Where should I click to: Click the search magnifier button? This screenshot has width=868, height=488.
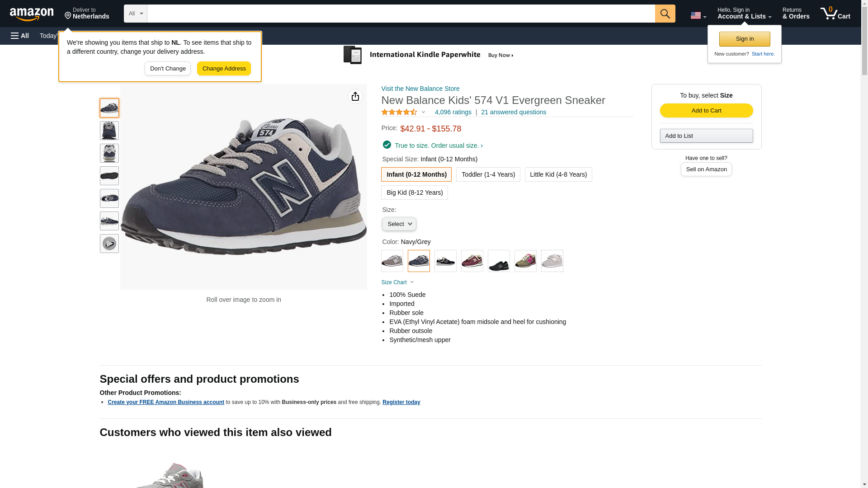coord(665,14)
